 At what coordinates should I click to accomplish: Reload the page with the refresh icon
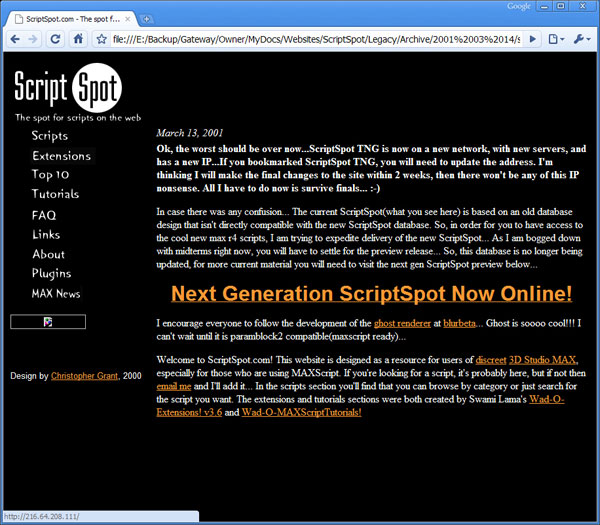pyautogui.click(x=55, y=39)
